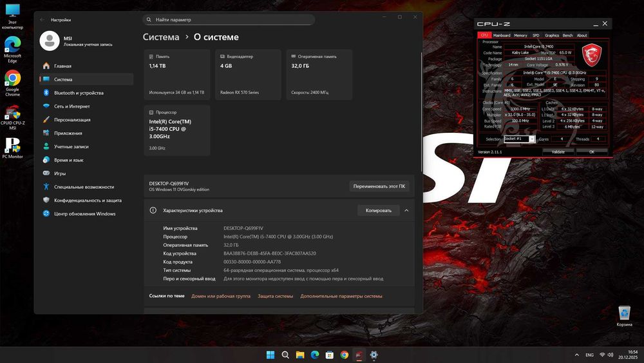Switch to Settings gear on taskbar
The image size is (644, 363).
pyautogui.click(x=374, y=355)
